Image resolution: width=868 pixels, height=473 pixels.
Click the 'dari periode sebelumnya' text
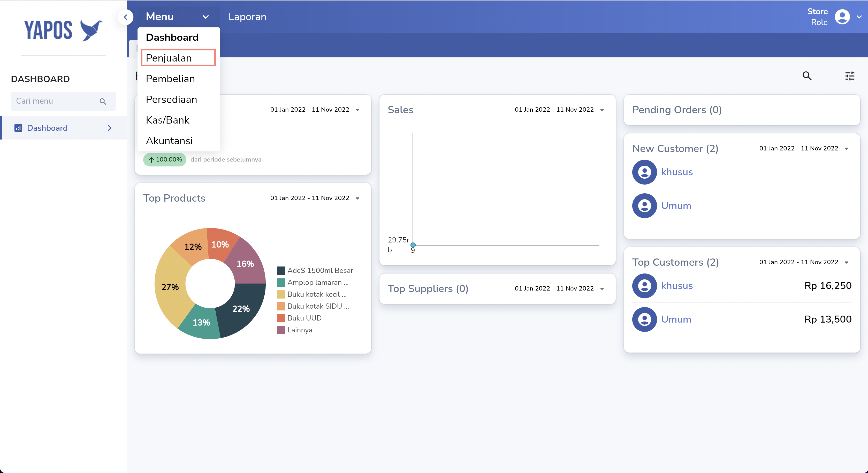(226, 159)
